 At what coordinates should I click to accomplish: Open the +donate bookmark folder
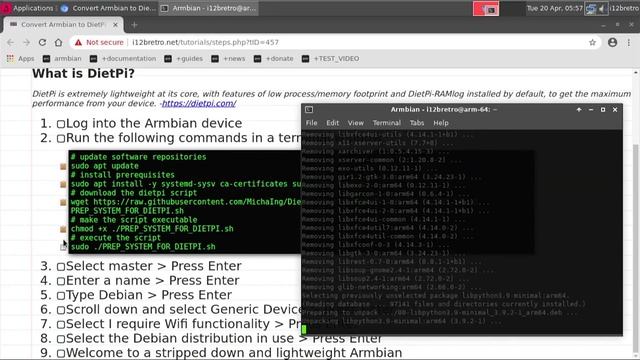(273, 59)
